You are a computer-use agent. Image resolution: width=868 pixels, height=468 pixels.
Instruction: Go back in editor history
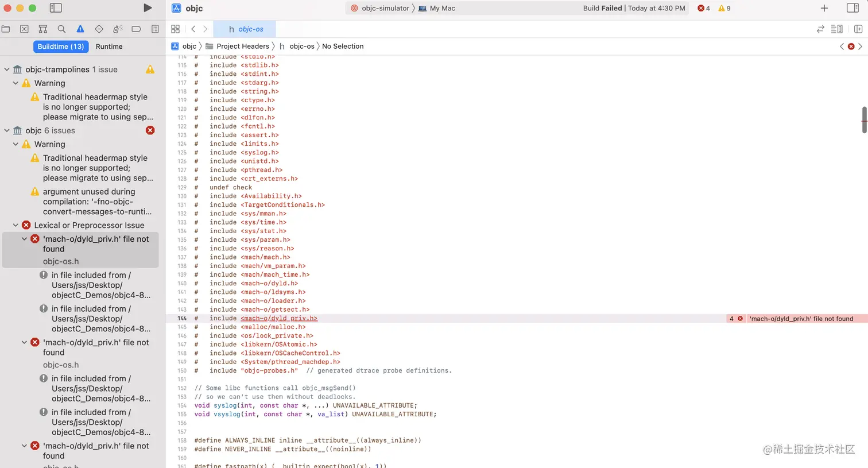point(193,29)
